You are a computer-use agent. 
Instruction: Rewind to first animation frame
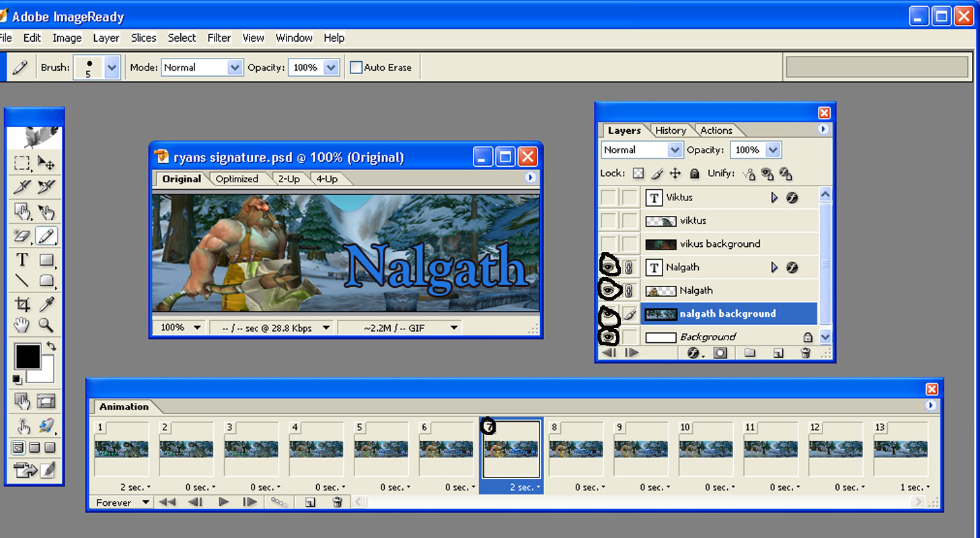point(167,502)
